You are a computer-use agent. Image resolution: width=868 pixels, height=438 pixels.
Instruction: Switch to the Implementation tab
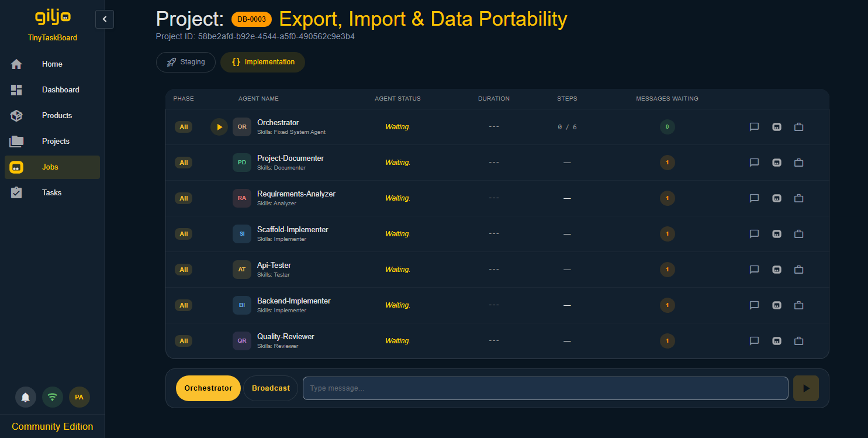point(262,62)
